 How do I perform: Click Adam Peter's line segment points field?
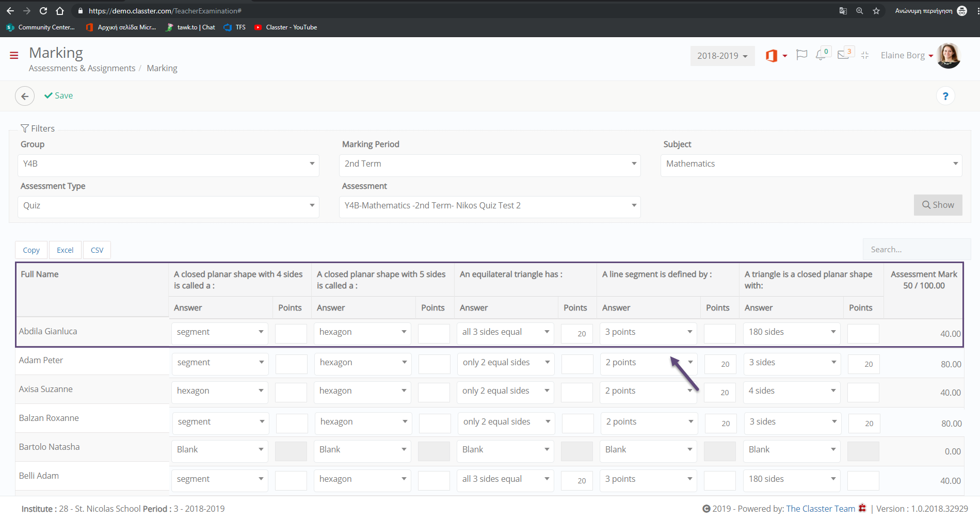[720, 364]
